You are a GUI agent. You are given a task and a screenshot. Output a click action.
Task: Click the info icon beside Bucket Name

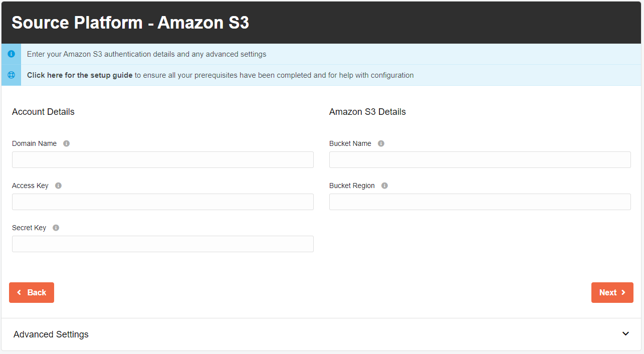pyautogui.click(x=381, y=143)
